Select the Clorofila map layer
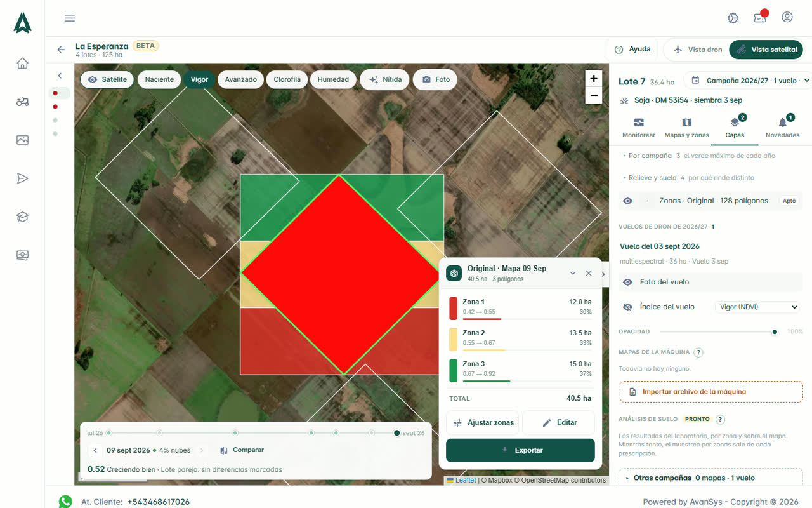This screenshot has height=508, width=812. [287, 79]
